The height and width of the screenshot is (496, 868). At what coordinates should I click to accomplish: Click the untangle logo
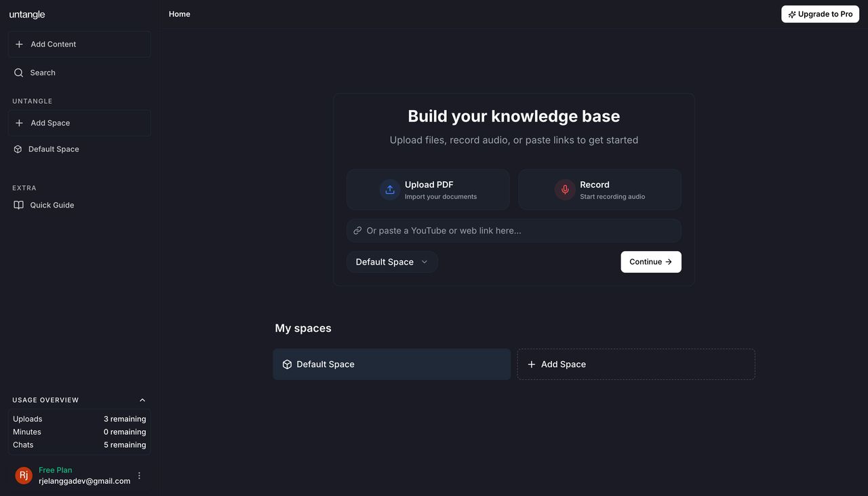[27, 14]
